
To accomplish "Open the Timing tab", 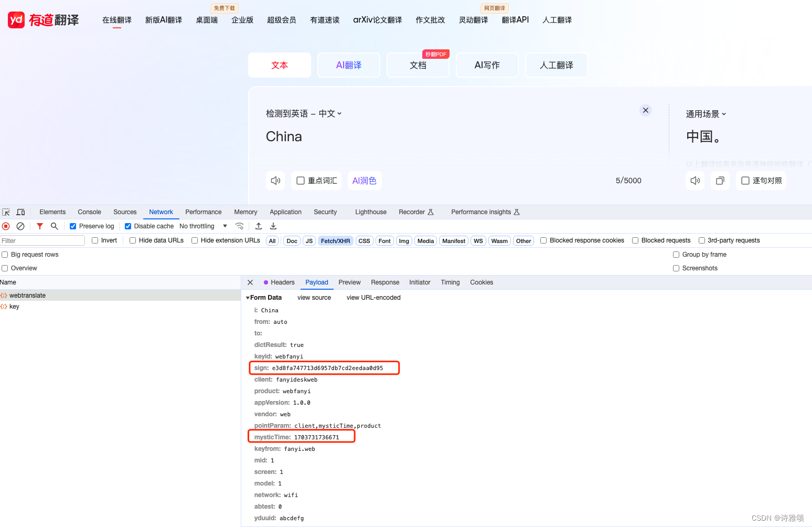I will tap(450, 282).
